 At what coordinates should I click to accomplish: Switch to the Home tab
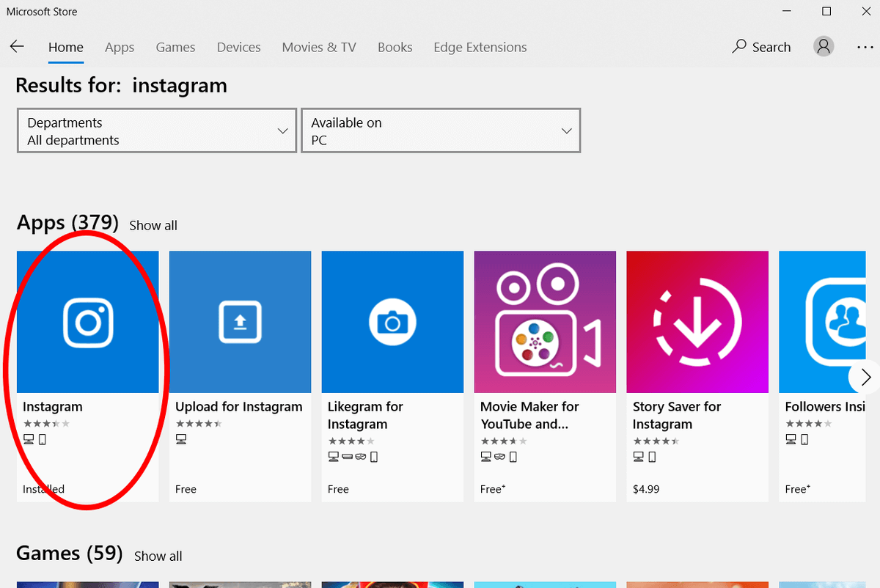click(66, 47)
